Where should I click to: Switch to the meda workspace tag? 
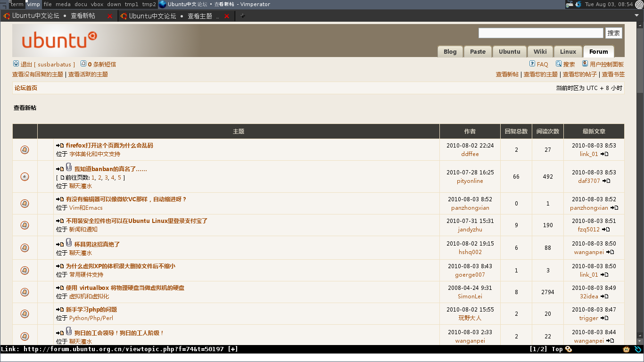click(x=63, y=4)
